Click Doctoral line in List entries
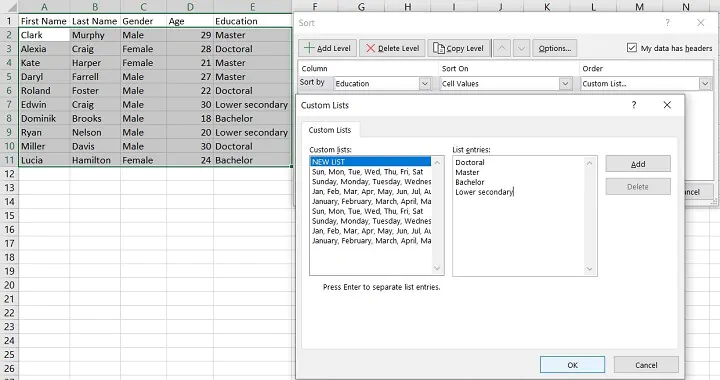 click(470, 162)
